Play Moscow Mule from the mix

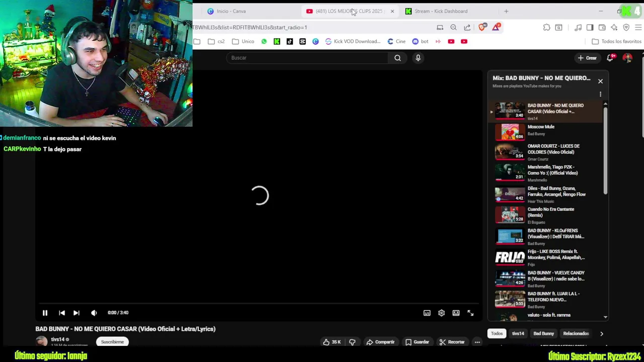(546, 131)
